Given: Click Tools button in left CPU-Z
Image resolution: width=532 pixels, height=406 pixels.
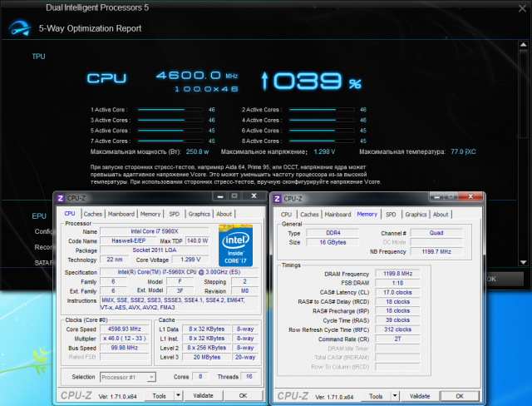Looking at the screenshot, I should tap(159, 396).
